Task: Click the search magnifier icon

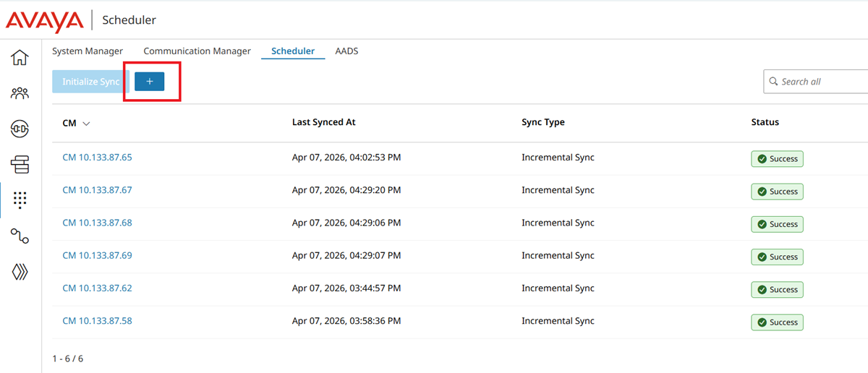Action: (774, 82)
